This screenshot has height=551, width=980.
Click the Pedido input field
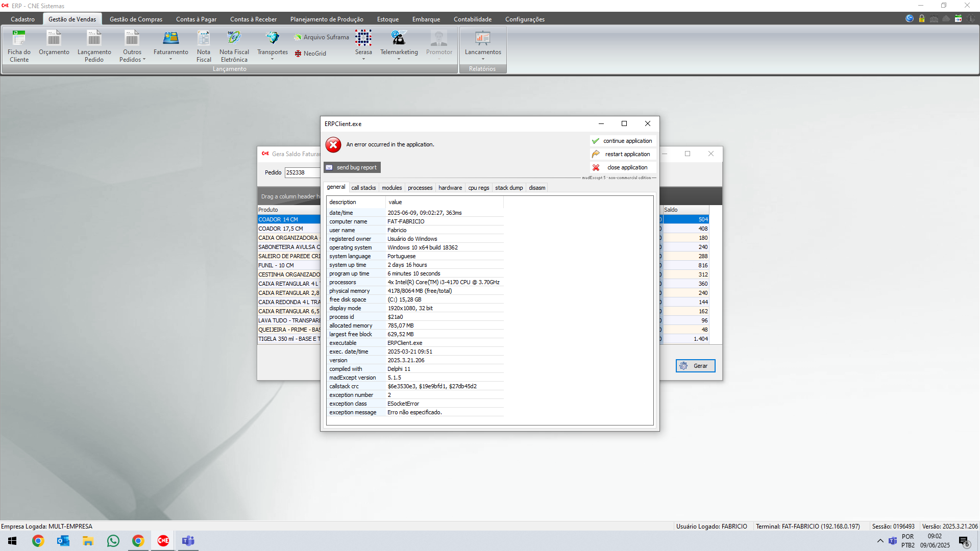pyautogui.click(x=302, y=172)
